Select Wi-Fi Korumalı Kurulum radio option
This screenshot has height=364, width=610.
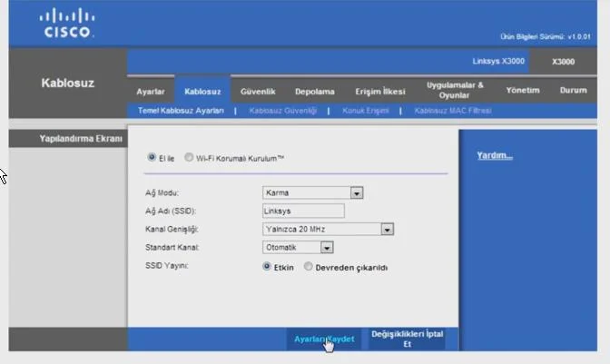tap(189, 157)
